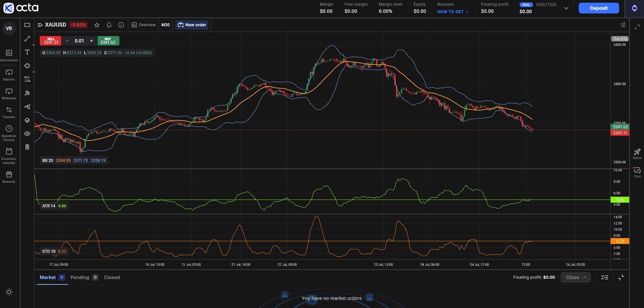Select the trend line drawing tool
644x308 pixels.
pos(27,39)
